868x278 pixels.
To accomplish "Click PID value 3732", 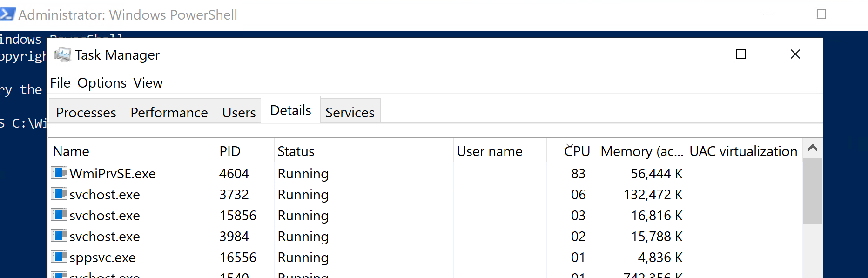I will (234, 195).
